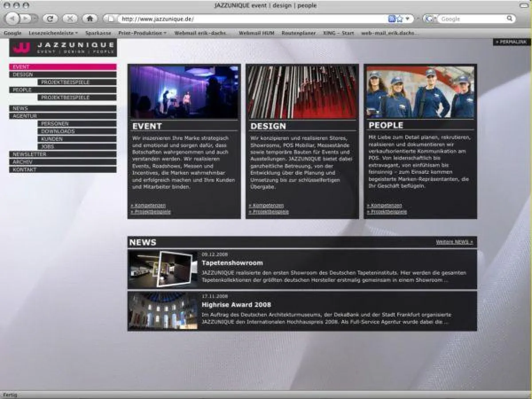This screenshot has width=532, height=399.
Task: Click the highlighted pink EVENT navigation bar
Action: click(x=63, y=66)
